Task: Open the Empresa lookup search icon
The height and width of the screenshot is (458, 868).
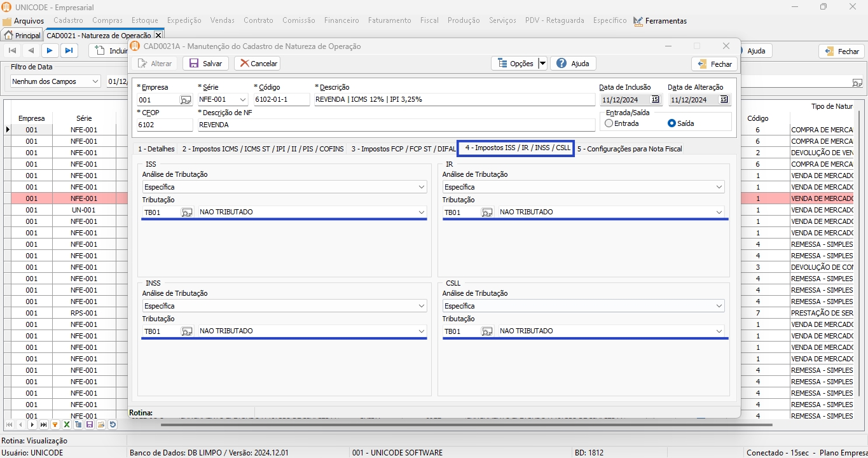Action: pyautogui.click(x=185, y=100)
